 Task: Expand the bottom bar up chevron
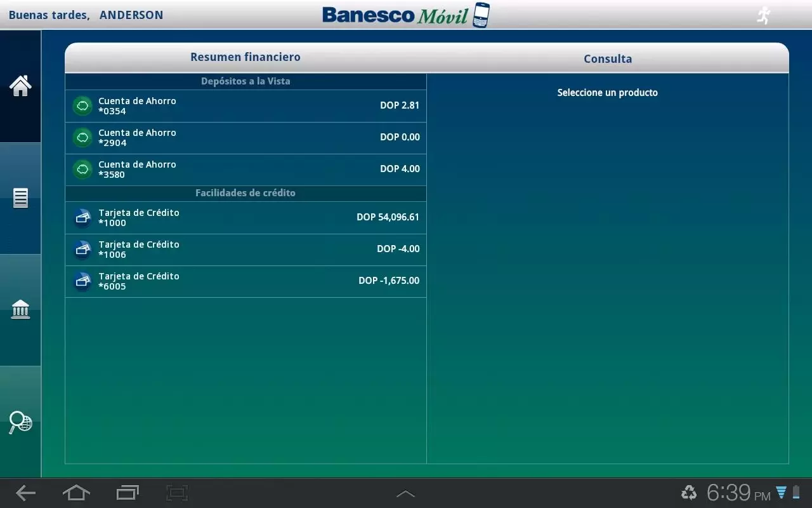pos(405,493)
